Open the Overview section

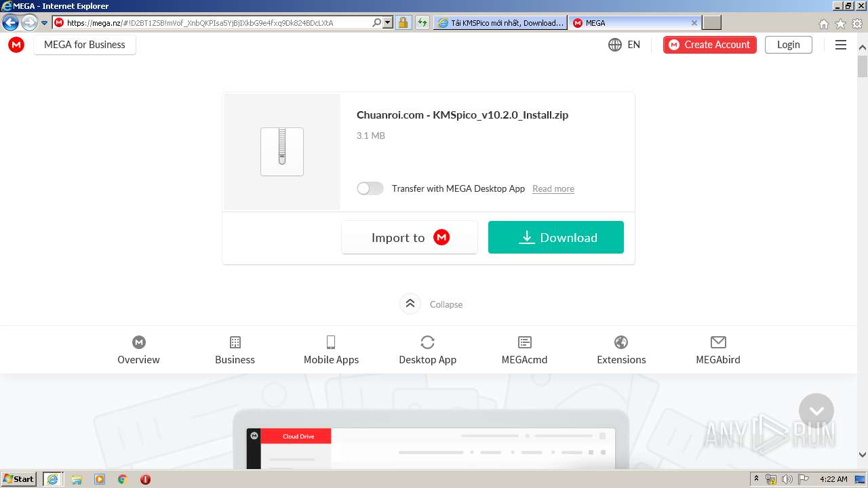(138, 350)
